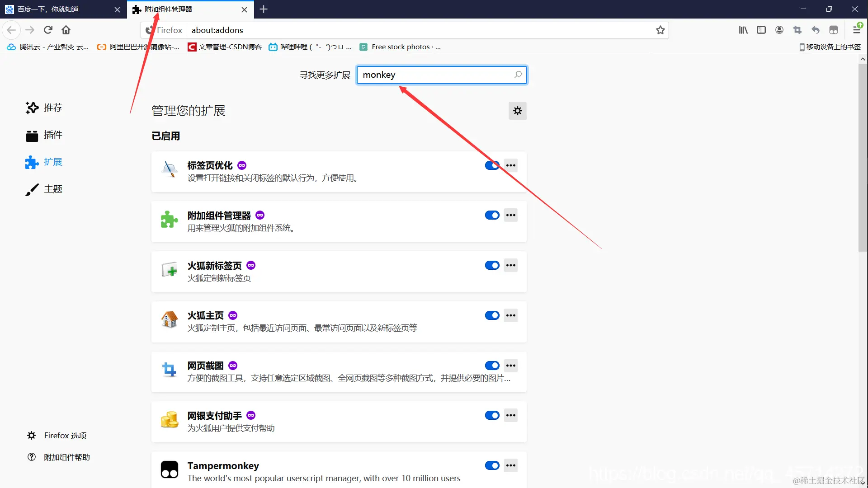Click the bookmark star in address bar

click(660, 30)
